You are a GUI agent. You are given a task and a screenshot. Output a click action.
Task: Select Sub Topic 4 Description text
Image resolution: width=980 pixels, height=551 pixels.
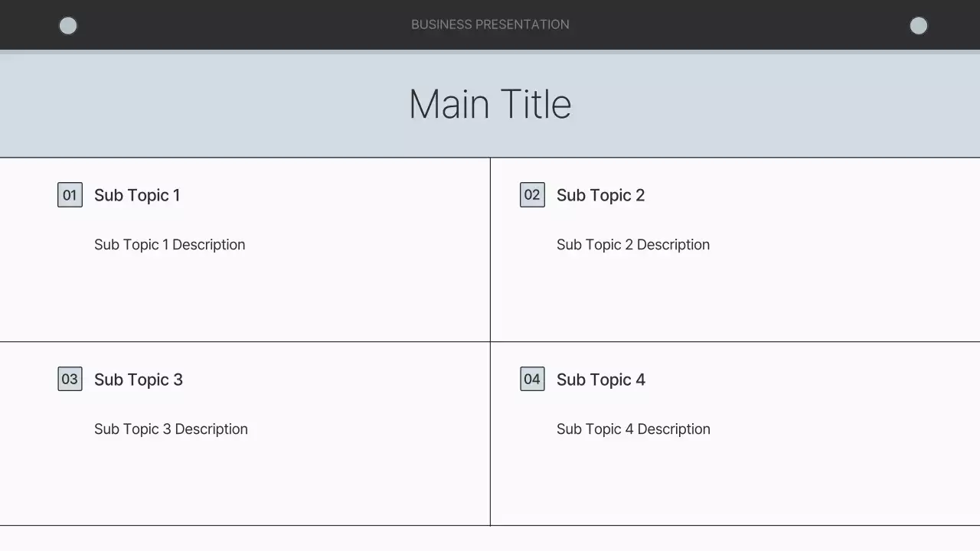tap(633, 429)
